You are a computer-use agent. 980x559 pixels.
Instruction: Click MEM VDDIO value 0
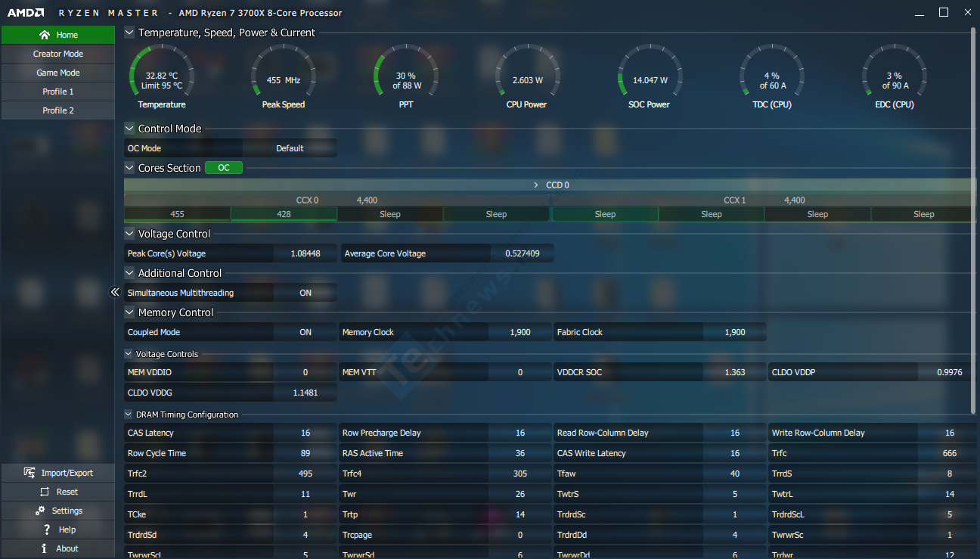[305, 372]
